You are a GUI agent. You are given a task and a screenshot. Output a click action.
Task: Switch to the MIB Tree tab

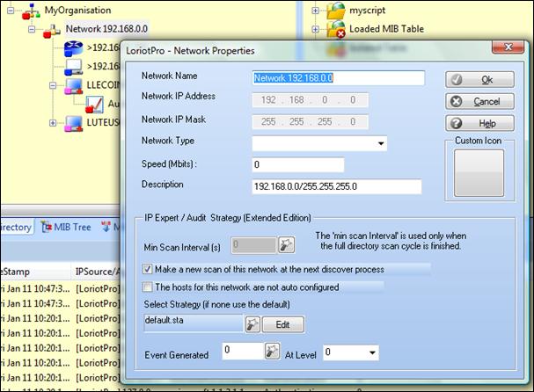click(x=66, y=227)
